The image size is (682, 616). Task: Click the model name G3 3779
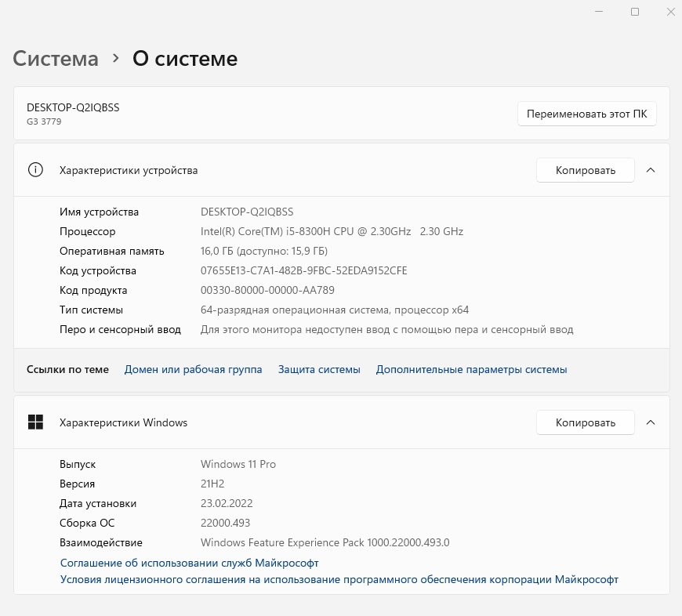(44, 121)
